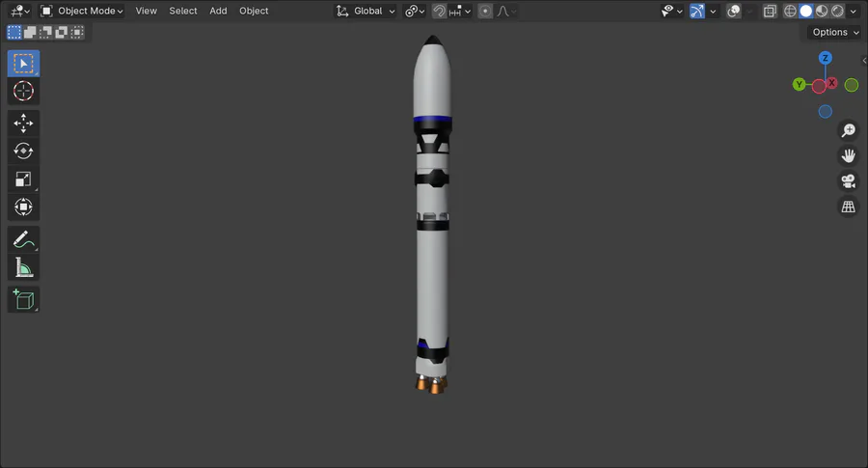Expand the sidebar with the arrow

click(864, 61)
